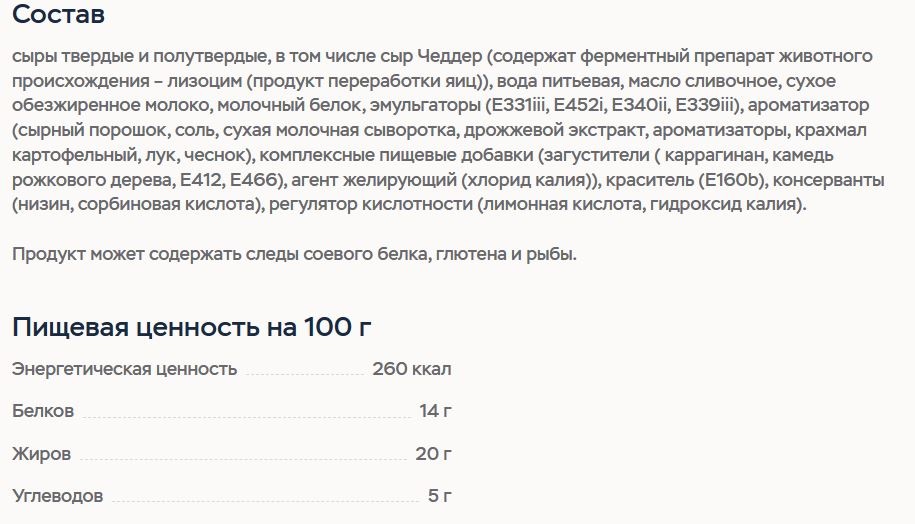Click the text крахмал картофельный
Screen dimensions: 915x524
coord(831,130)
